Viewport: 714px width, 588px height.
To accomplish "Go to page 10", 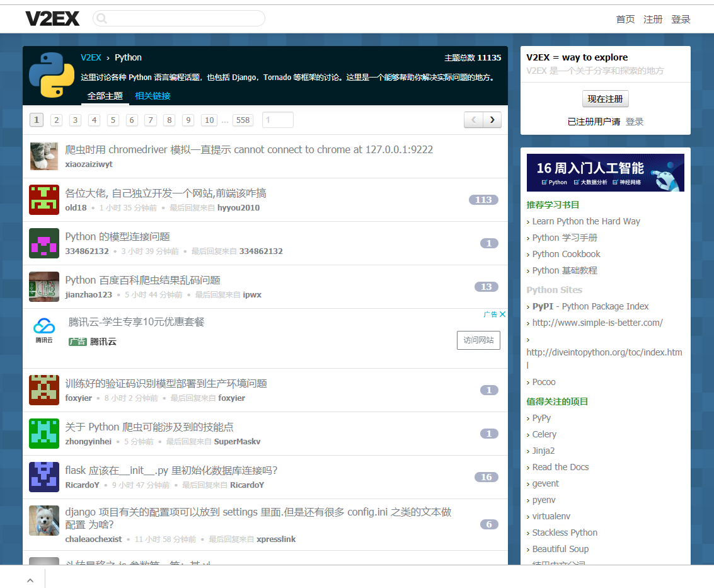I will [x=209, y=120].
